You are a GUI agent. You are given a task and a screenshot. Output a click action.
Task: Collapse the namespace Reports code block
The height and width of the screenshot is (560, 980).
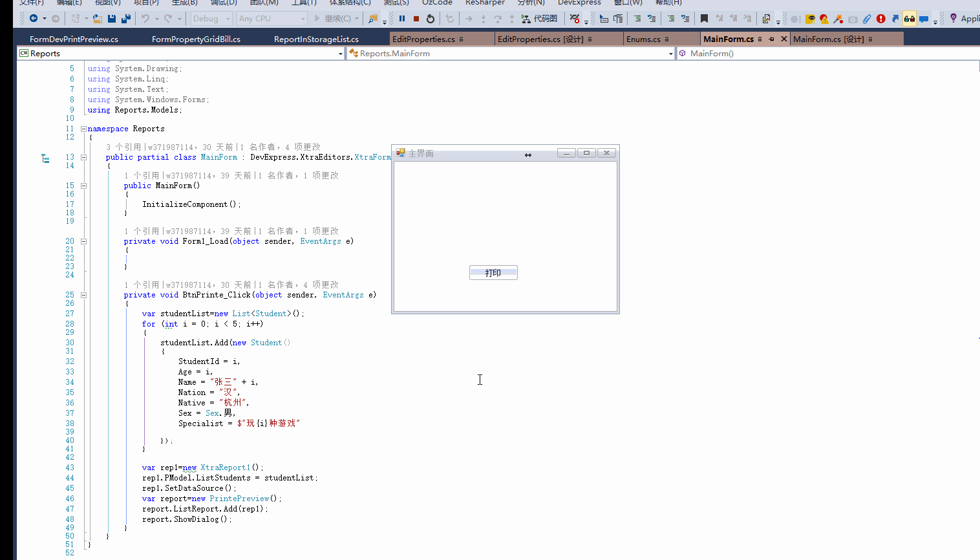(x=83, y=129)
